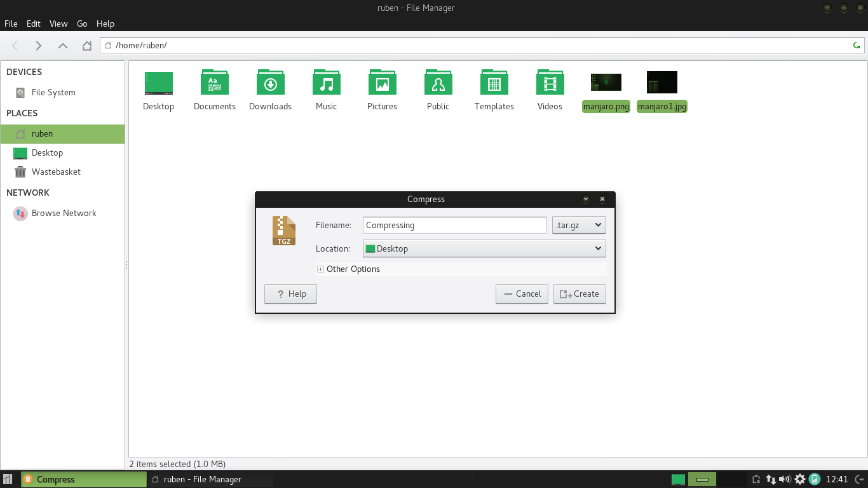
Task: Click Create to make the archive
Action: click(580, 294)
